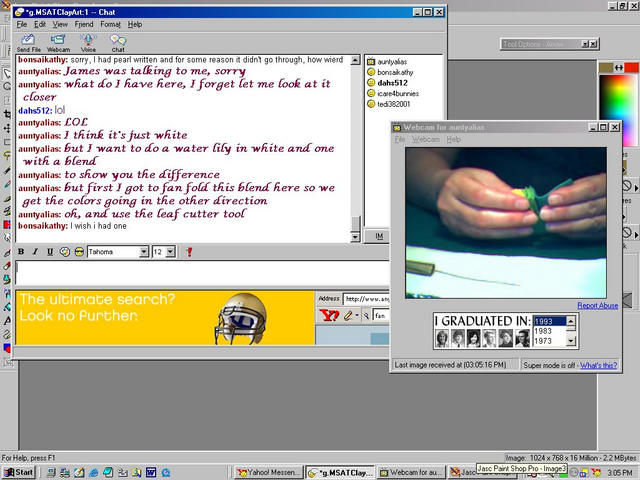640x480 pixels.
Task: Select the Mover tool in Paint Shop Pro
Action: [7, 128]
